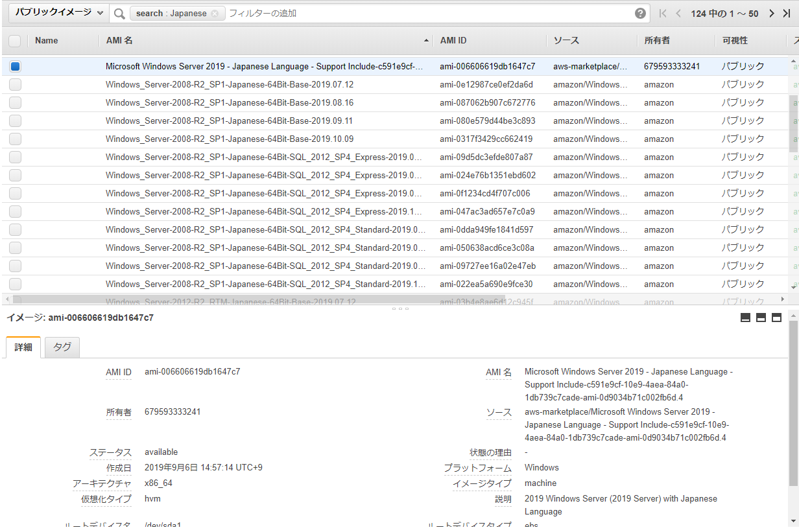Click the '124 中の 1 ~ 50' pagination count
The height and width of the screenshot is (532, 799).
pyautogui.click(x=724, y=14)
